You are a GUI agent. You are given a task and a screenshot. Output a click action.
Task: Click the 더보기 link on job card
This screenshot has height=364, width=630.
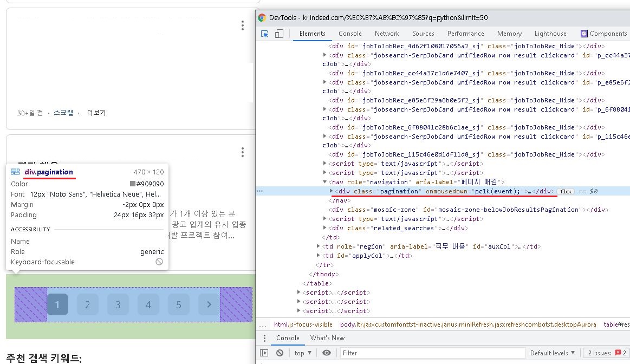point(96,113)
